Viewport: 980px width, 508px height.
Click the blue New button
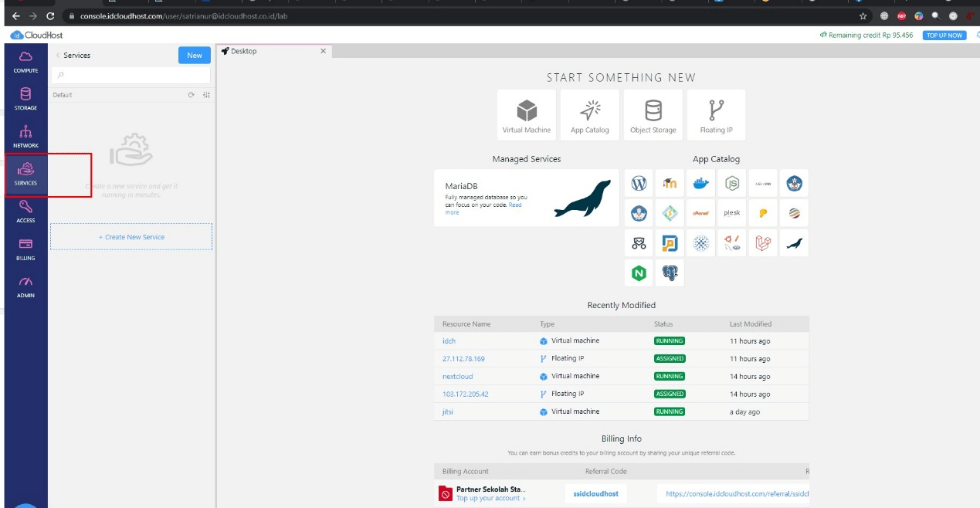click(x=194, y=55)
